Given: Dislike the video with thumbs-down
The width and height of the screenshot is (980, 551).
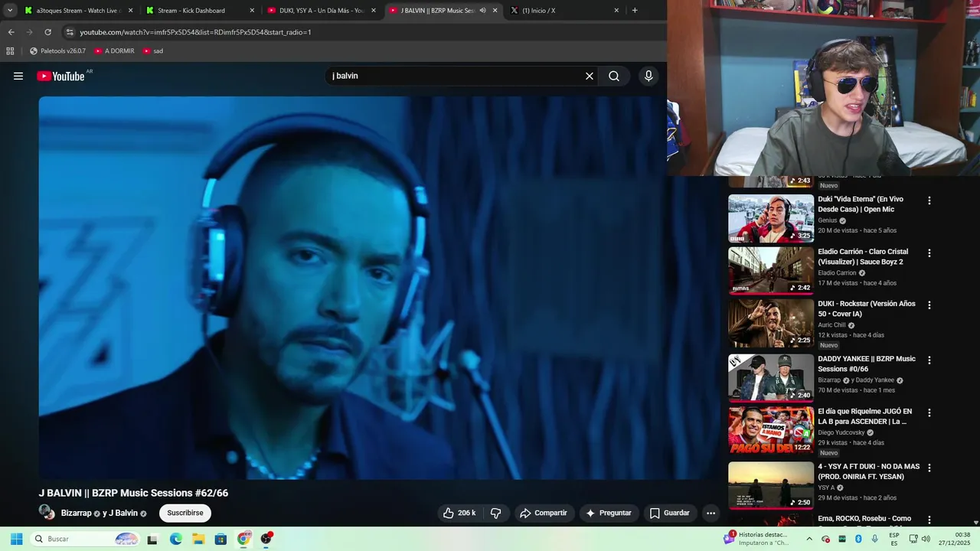Looking at the screenshot, I should coord(495,513).
